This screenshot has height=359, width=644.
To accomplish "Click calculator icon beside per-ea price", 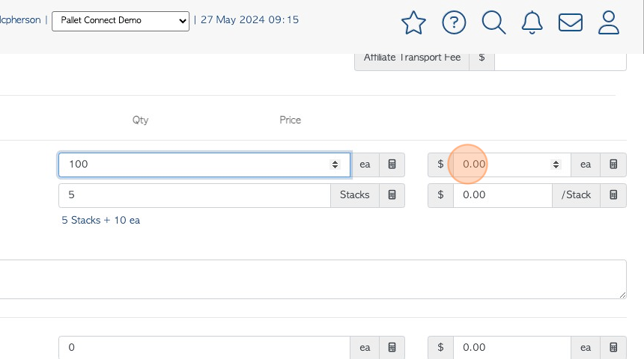I will tap(613, 165).
